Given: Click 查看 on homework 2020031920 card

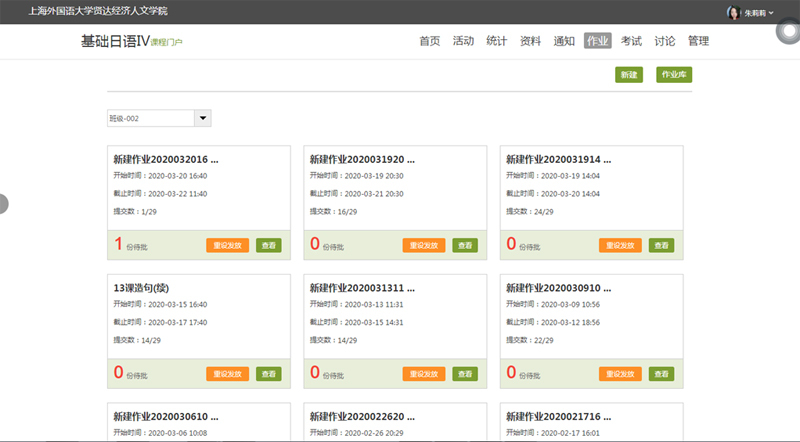Looking at the screenshot, I should 465,245.
